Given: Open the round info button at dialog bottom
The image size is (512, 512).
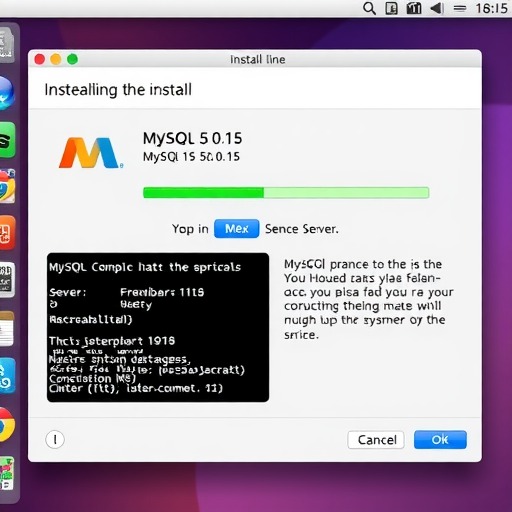Looking at the screenshot, I should point(55,439).
